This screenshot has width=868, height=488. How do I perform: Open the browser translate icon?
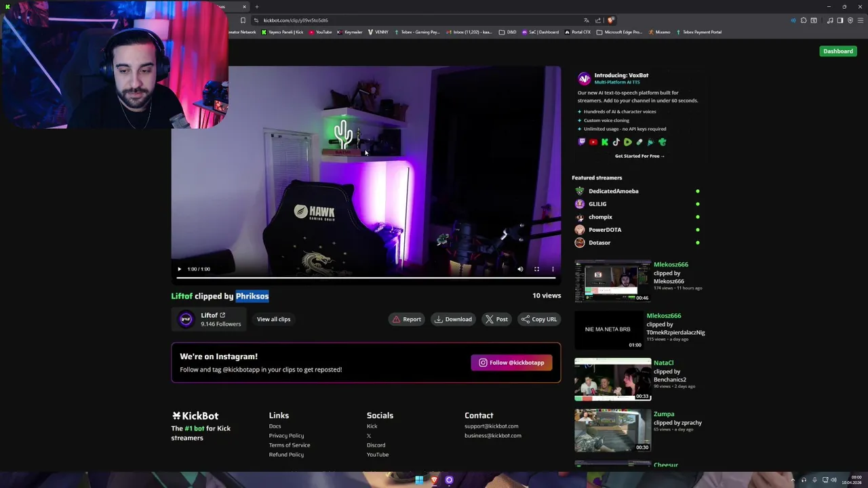point(587,20)
